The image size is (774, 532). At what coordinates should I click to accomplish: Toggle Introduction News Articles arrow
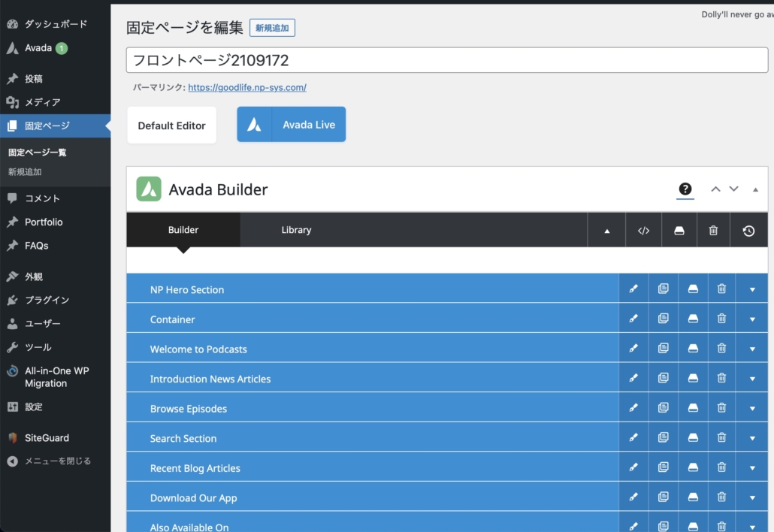(751, 379)
